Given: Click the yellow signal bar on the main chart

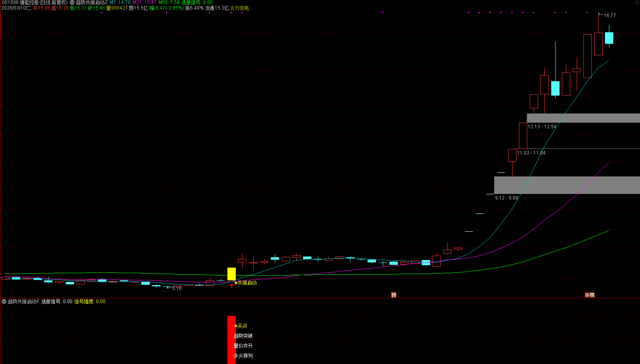Looking at the screenshot, I should tap(231, 274).
